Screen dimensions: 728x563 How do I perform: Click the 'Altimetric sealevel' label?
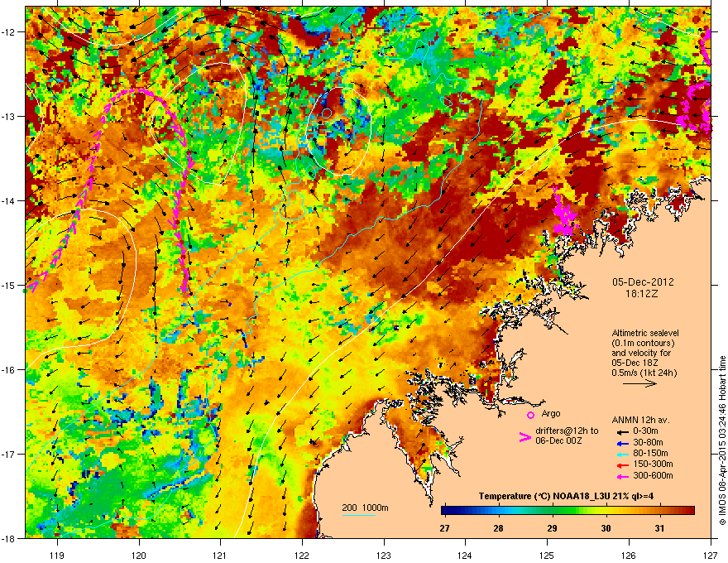pos(645,333)
